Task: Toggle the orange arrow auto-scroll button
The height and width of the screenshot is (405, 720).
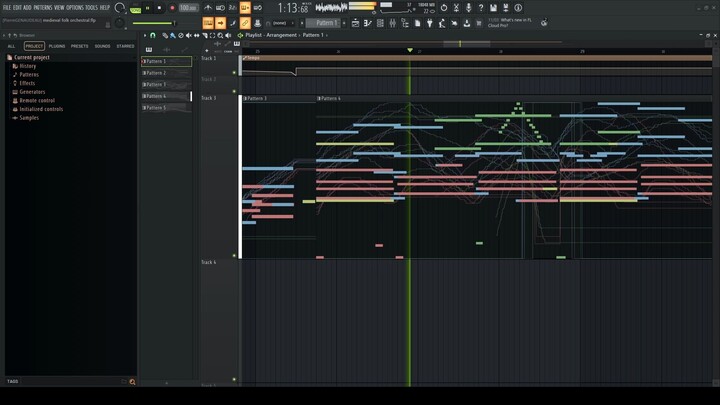Action: click(220, 23)
